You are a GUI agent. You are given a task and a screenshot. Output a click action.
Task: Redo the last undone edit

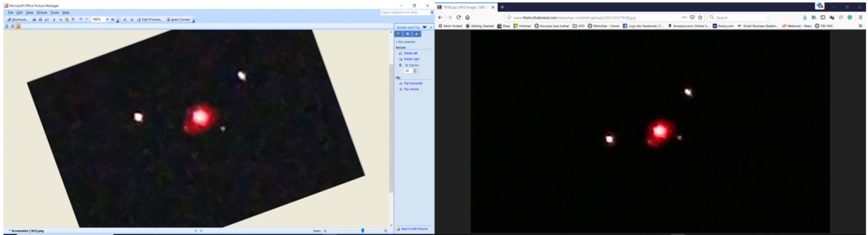coord(87,19)
